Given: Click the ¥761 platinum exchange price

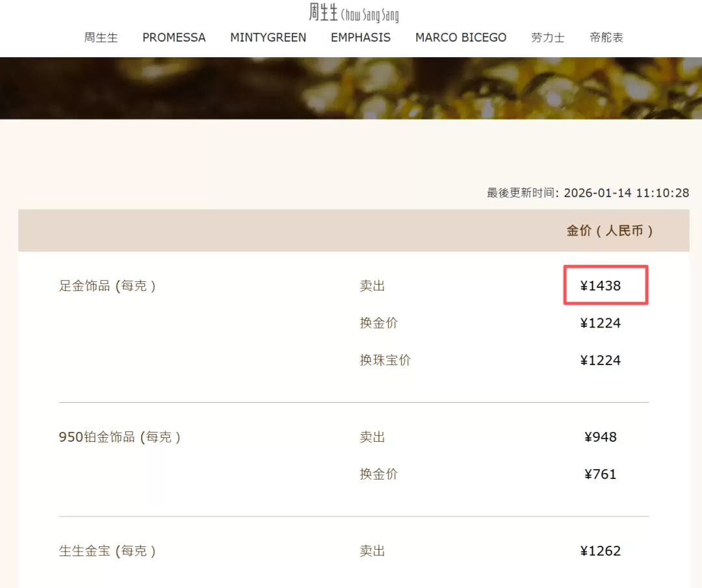Looking at the screenshot, I should (600, 474).
